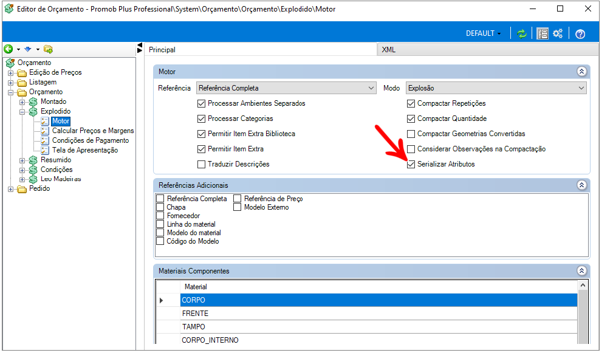
Task: Open dropdown arrow beside green back icon
Action: tap(18, 49)
